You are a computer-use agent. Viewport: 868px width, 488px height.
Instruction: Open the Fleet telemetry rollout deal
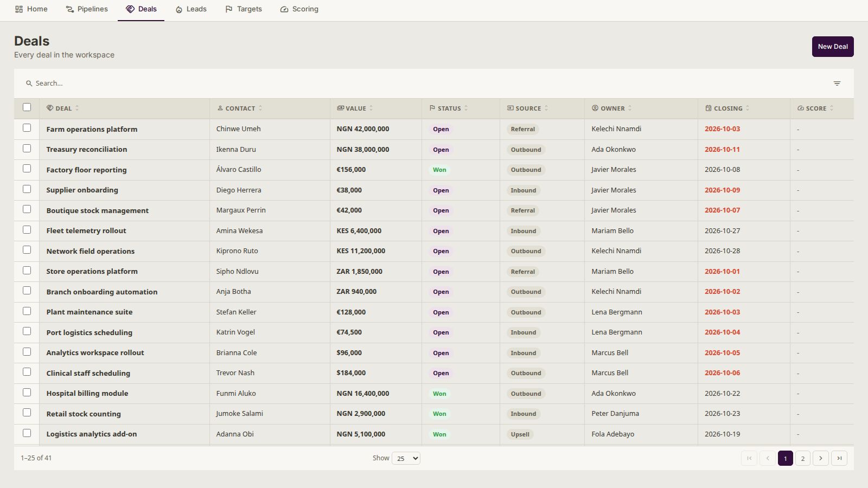86,231
